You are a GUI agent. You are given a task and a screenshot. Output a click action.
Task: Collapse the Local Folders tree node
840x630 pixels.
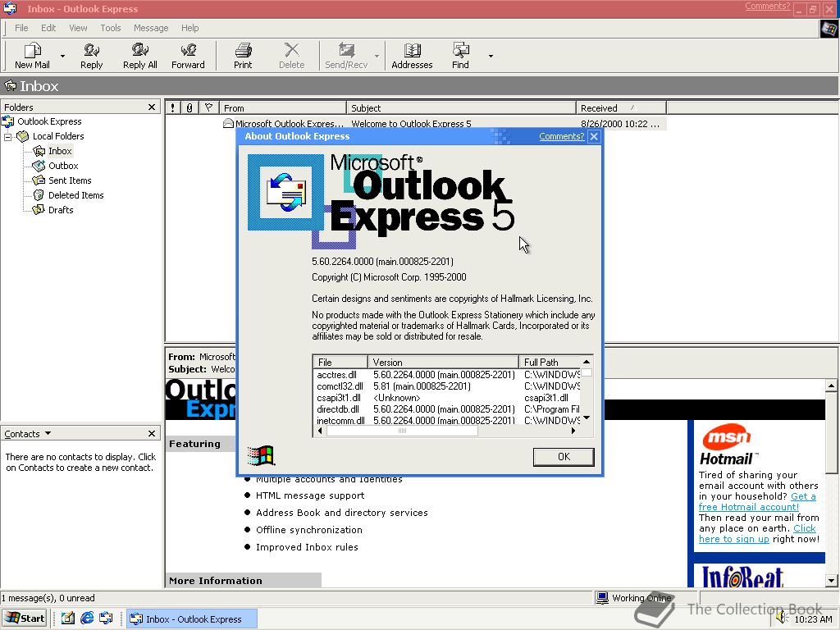[x=7, y=137]
